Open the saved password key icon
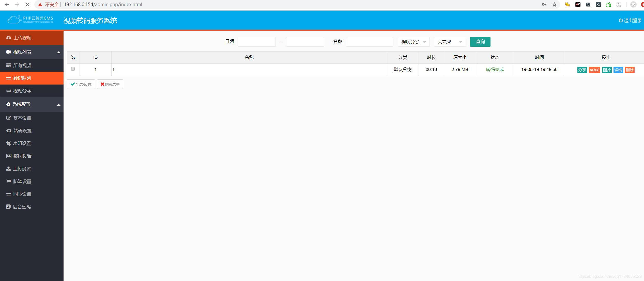Image resolution: width=644 pixels, height=281 pixels. 544,5
